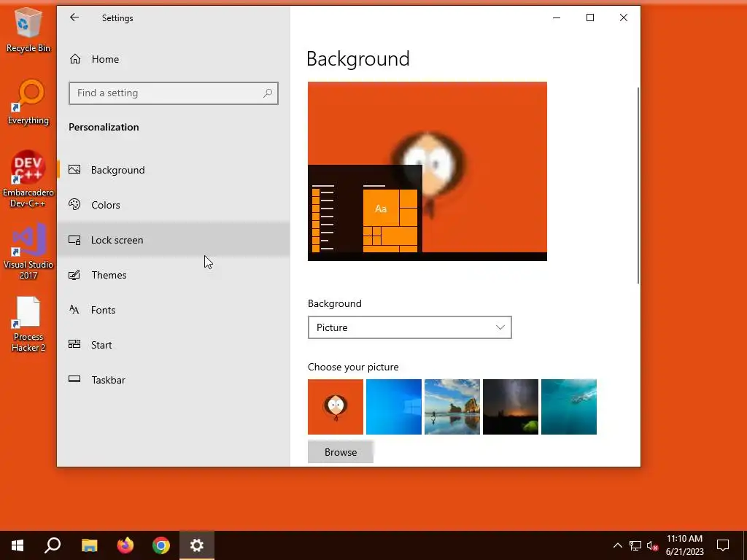Choose the beach rocks wallpaper thumbnail
This screenshot has height=560, width=747.
pos(452,407)
